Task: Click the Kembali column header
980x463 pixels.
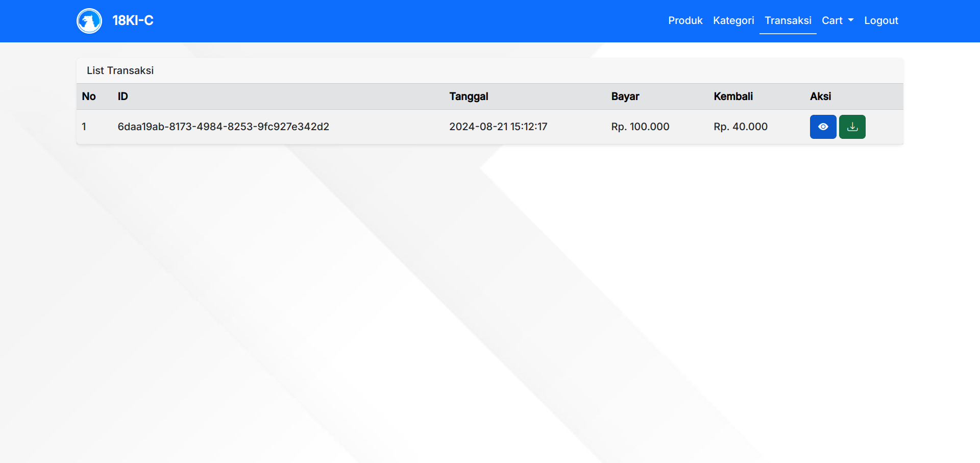Action: pyautogui.click(x=733, y=96)
